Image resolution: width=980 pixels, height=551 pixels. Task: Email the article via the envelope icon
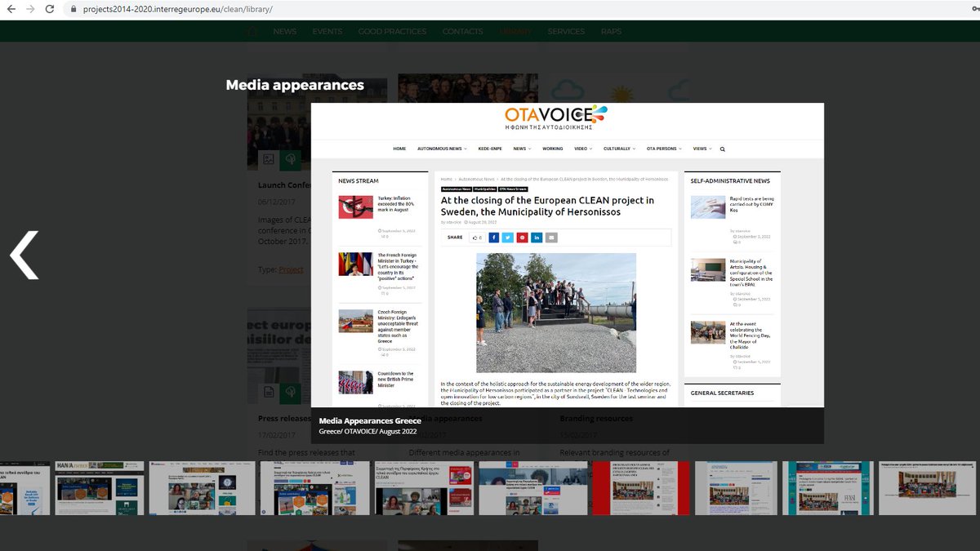point(551,238)
